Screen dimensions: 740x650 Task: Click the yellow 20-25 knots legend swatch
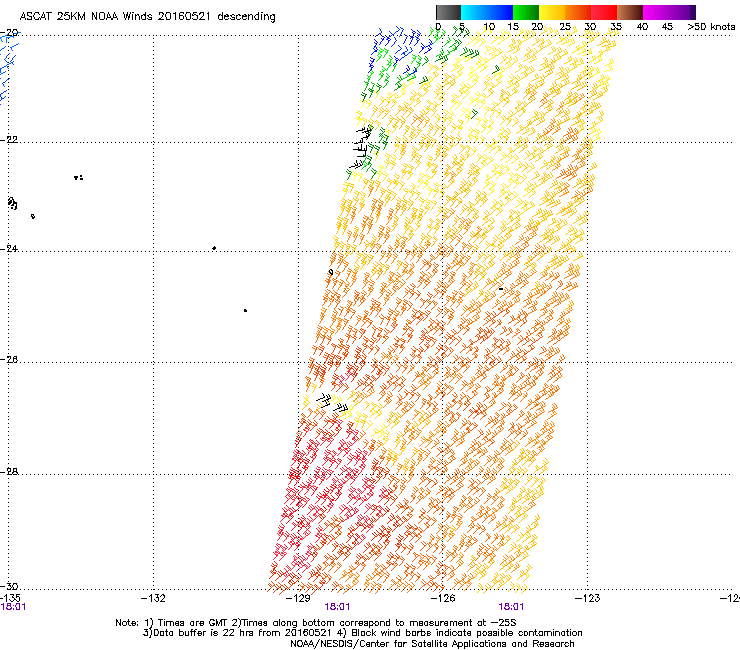(552, 12)
